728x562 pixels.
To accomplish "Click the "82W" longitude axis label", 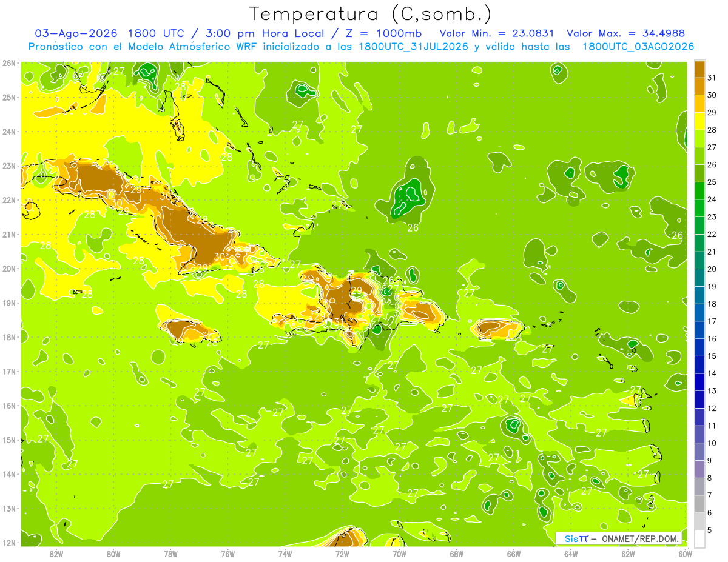I will [x=56, y=554].
